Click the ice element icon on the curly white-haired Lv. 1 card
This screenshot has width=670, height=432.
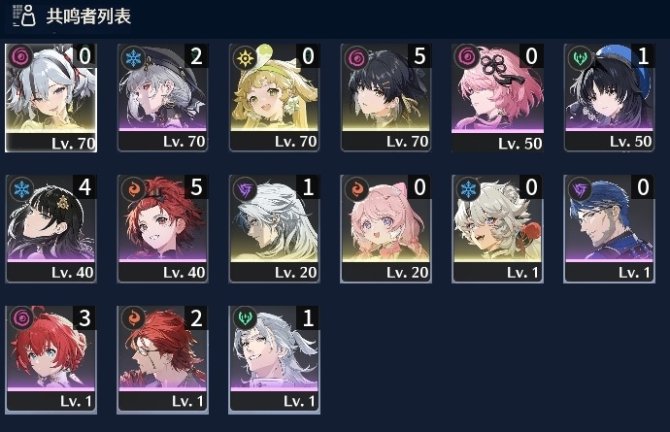tap(468, 188)
